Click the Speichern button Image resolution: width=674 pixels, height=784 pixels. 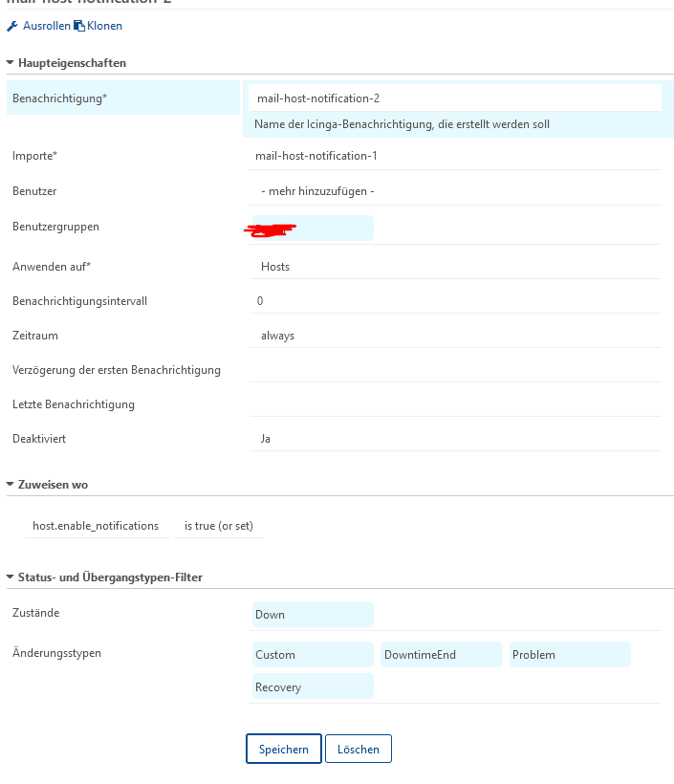[284, 749]
